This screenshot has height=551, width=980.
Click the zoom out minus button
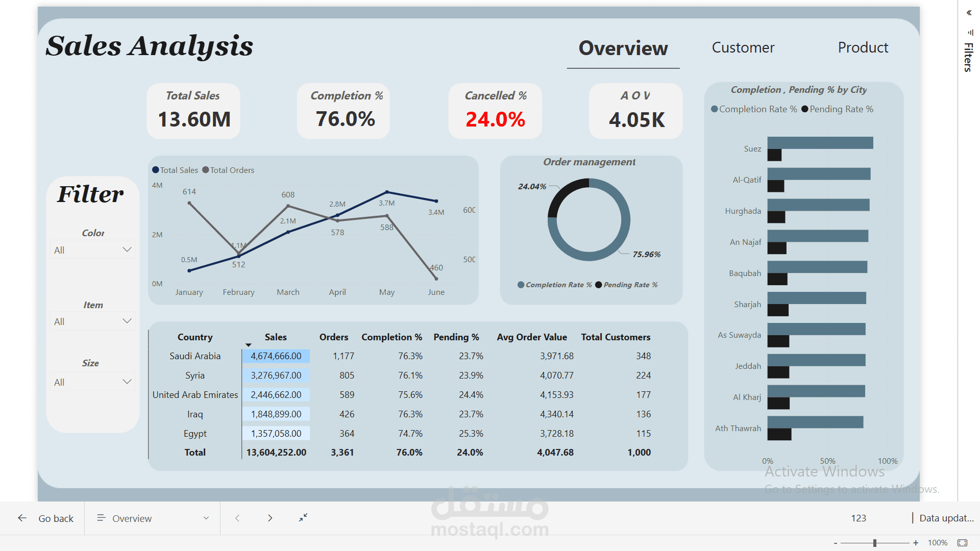click(836, 543)
